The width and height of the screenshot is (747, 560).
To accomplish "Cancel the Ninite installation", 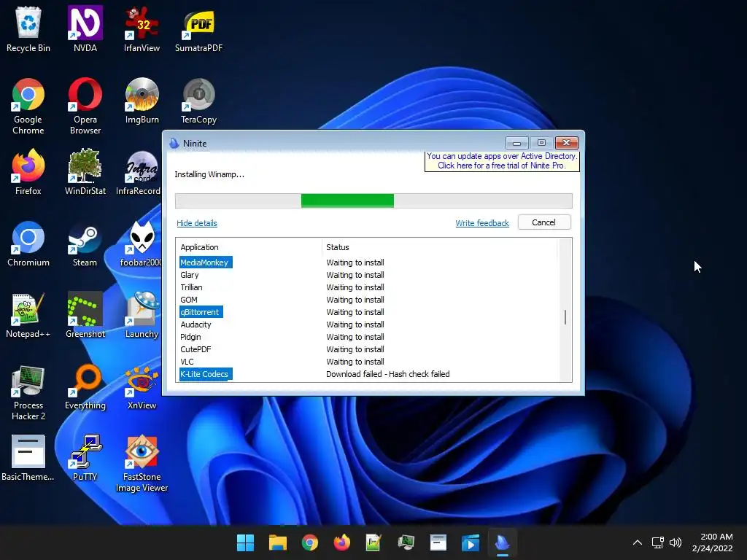I will 544,222.
